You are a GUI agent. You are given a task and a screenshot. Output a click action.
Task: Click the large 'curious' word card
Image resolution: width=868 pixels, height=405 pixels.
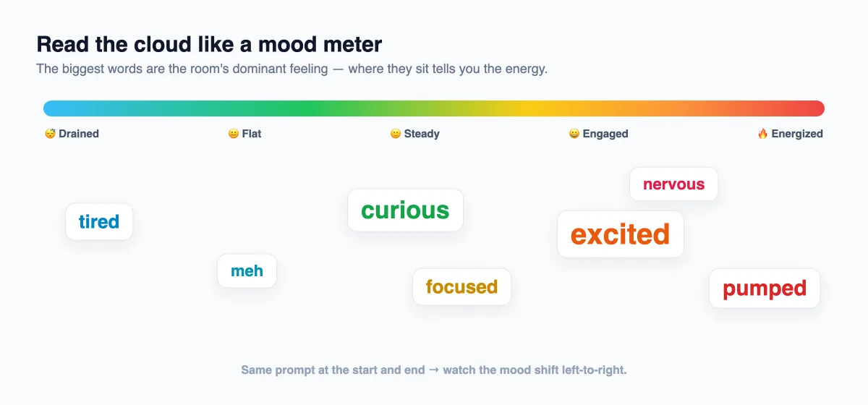[405, 210]
